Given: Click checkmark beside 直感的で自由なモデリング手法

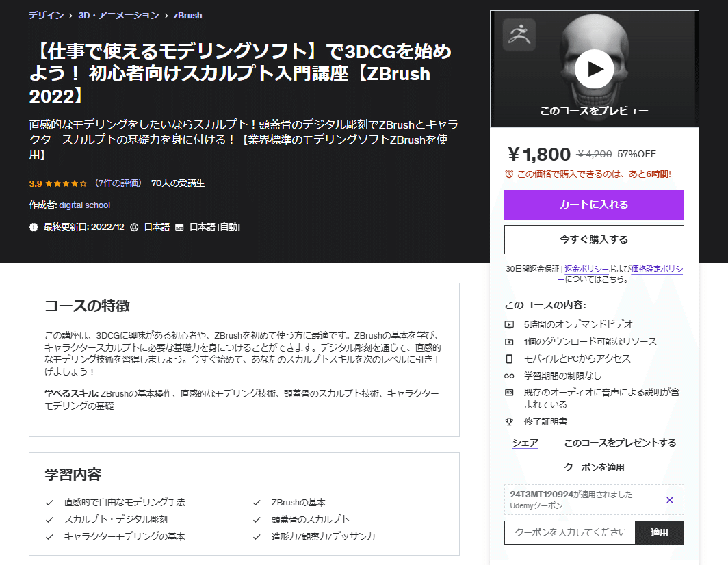Looking at the screenshot, I should pos(49,503).
